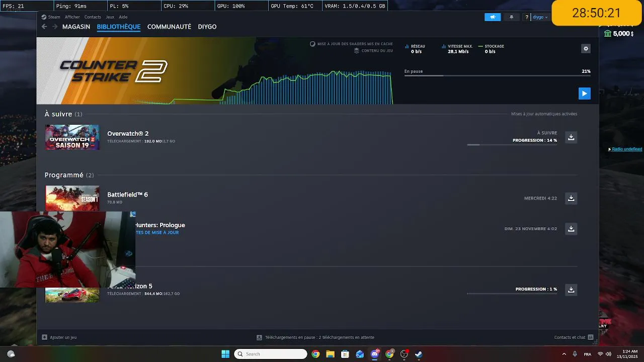The width and height of the screenshot is (644, 362).
Task: Click the Hunters: Prologue title
Action: [160, 225]
